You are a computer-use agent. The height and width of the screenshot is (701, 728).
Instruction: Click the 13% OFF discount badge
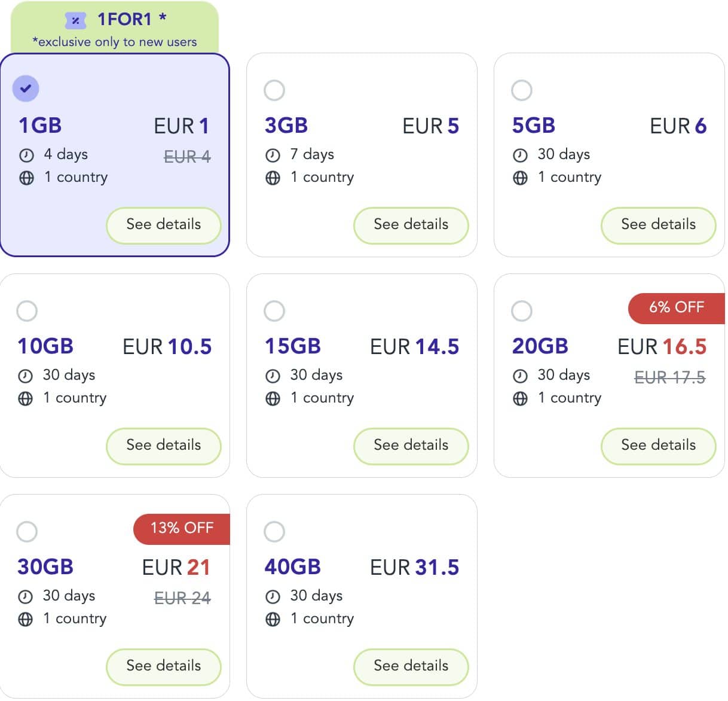tap(182, 529)
